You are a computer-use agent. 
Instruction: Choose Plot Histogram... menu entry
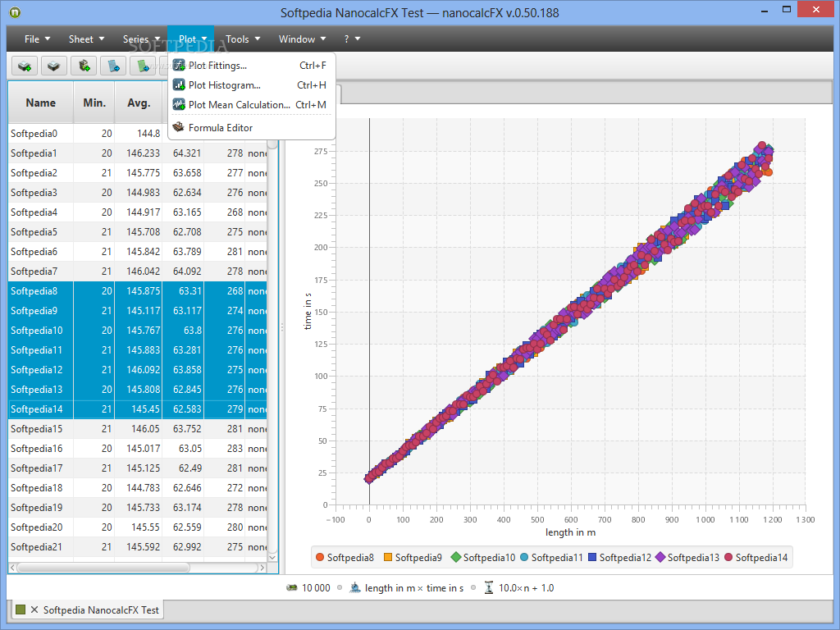(x=252, y=85)
